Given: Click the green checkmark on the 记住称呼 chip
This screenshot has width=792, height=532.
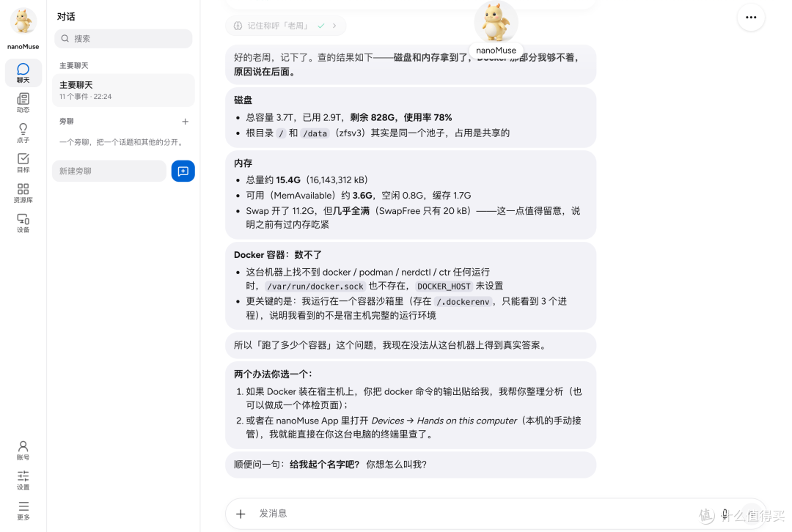Looking at the screenshot, I should coord(320,26).
